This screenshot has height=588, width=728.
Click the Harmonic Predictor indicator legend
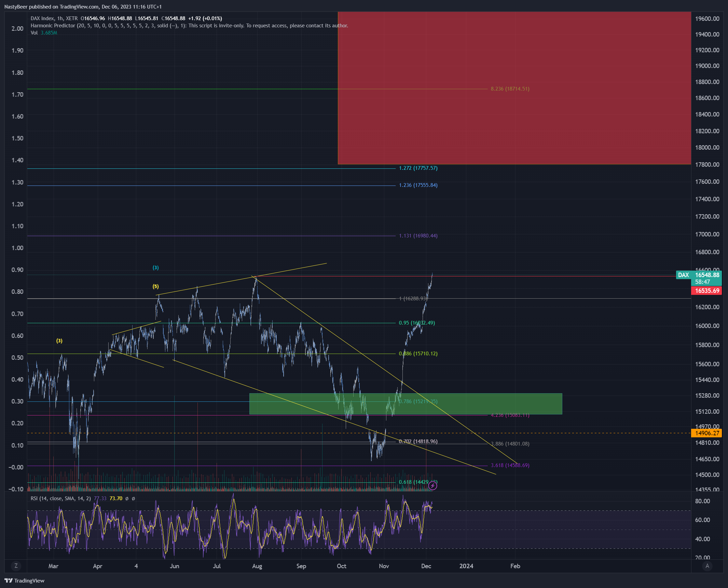189,26
